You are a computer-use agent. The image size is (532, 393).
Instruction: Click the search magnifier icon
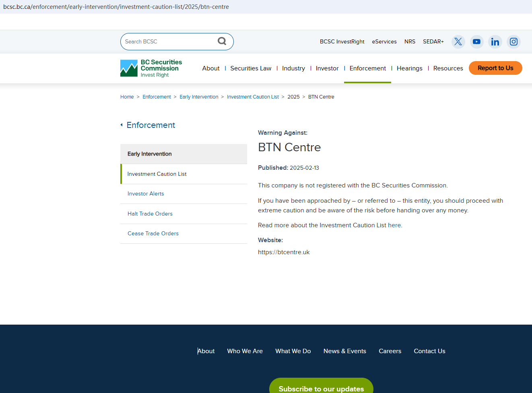click(222, 41)
